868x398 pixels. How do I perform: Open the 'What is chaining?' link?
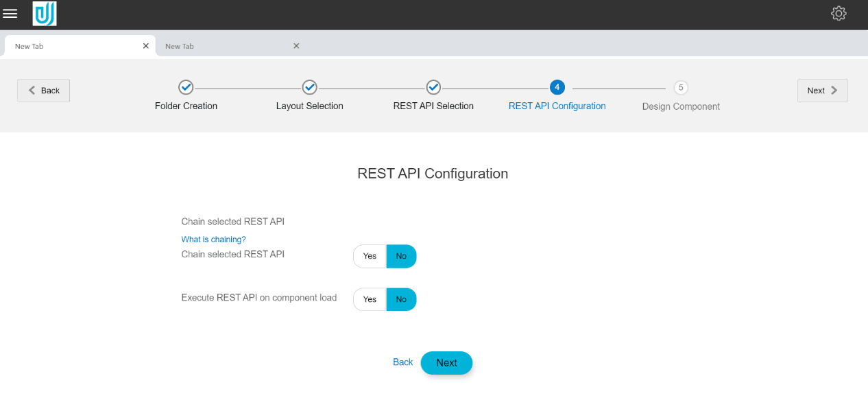(x=213, y=239)
